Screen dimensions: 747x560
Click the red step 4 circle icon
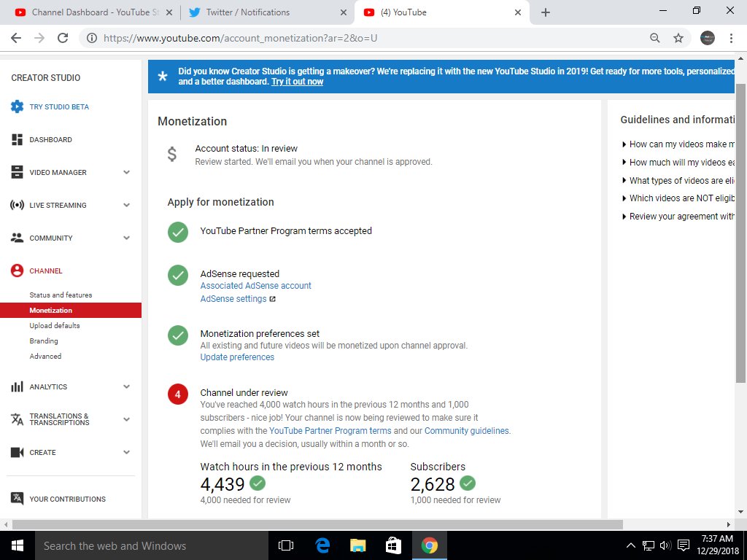pos(178,394)
